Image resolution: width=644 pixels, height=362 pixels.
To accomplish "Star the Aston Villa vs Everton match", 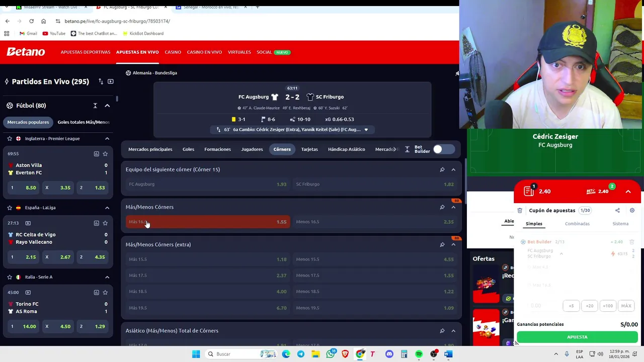I will 105,154.
